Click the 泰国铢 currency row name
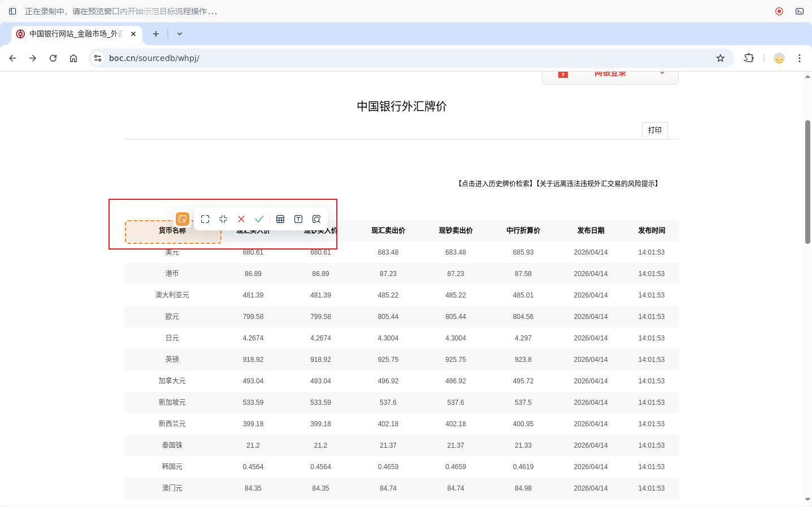The height and width of the screenshot is (507, 812). pos(172,445)
